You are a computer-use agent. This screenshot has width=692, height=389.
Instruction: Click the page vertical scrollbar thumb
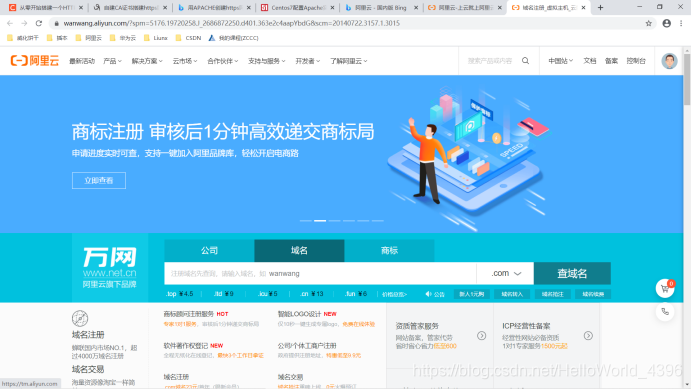point(687,79)
